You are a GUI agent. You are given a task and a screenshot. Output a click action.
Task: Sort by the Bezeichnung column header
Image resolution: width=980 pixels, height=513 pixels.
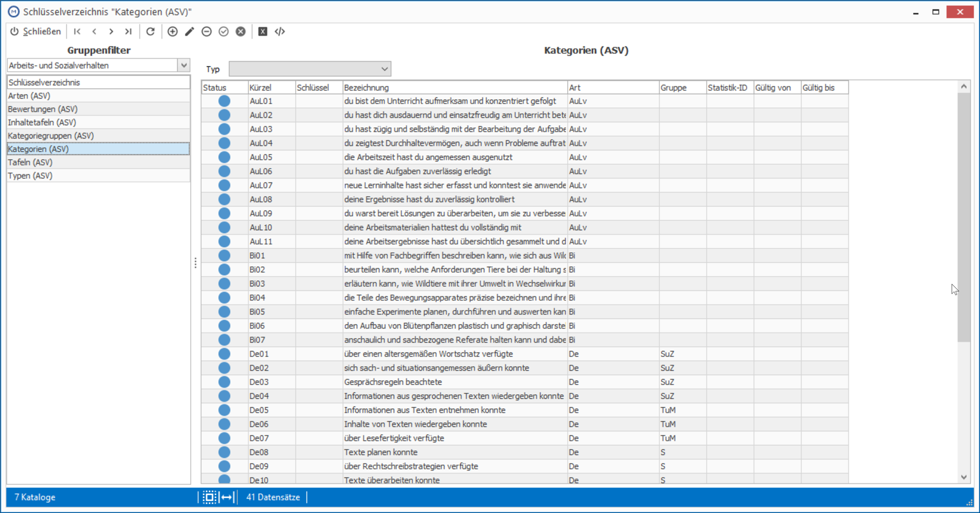pos(455,88)
